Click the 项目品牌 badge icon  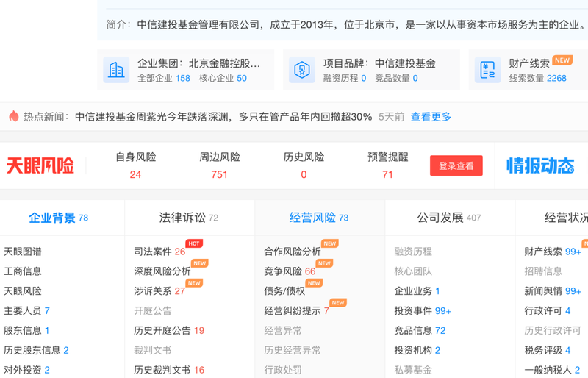302,70
